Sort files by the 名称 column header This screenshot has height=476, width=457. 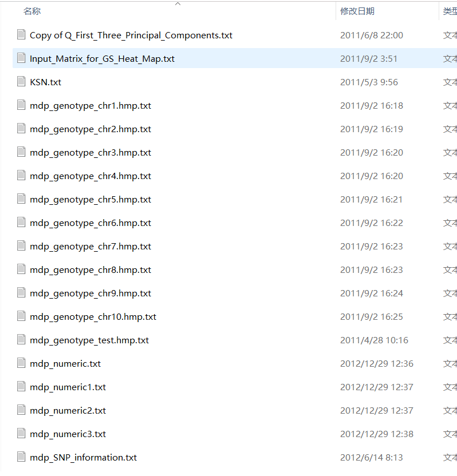[x=32, y=11]
